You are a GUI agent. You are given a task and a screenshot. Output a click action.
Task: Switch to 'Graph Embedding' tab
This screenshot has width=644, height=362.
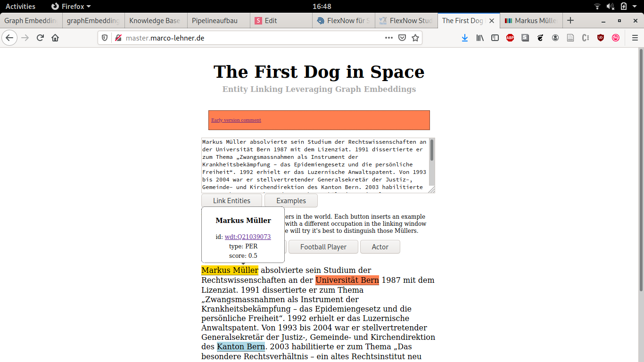tap(31, 21)
